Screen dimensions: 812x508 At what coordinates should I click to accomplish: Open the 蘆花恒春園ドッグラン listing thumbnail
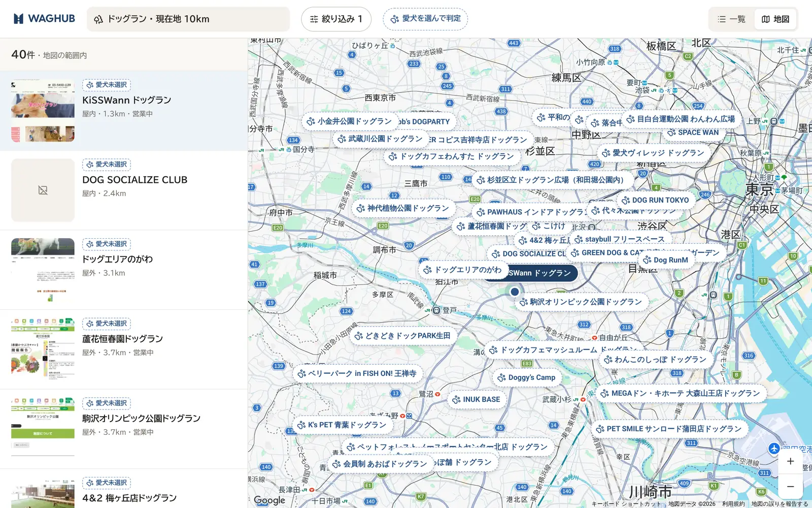click(x=43, y=350)
